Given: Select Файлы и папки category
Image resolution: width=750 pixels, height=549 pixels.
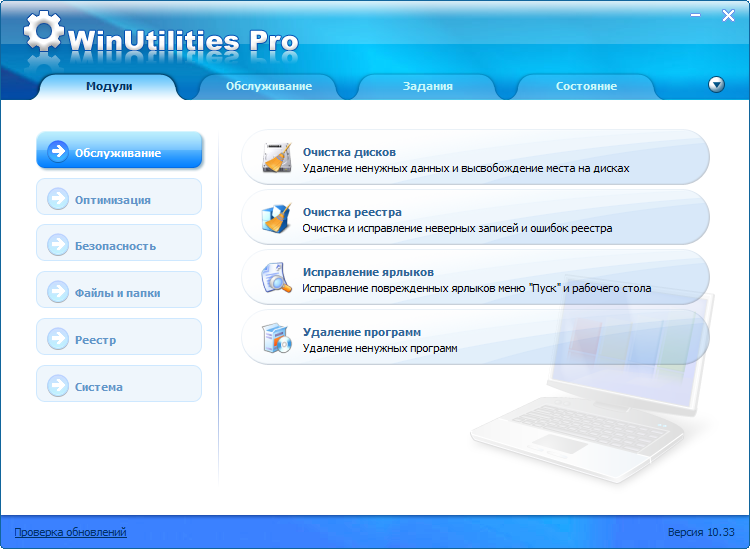Looking at the screenshot, I should (x=119, y=290).
